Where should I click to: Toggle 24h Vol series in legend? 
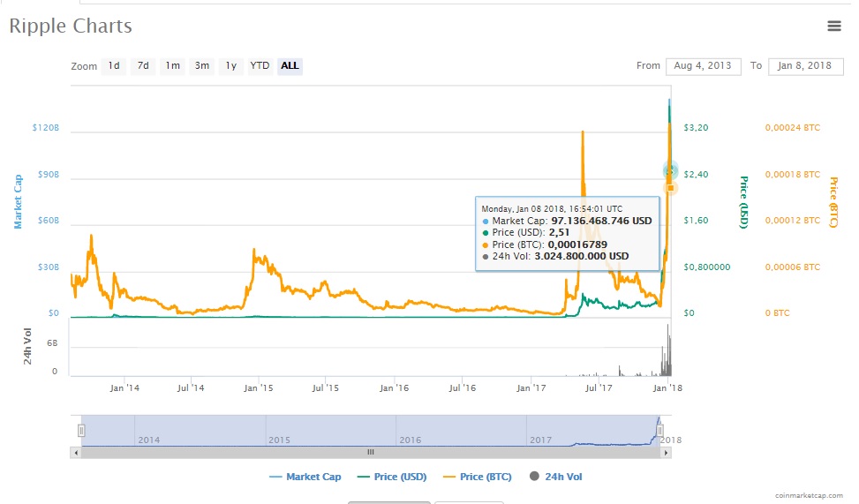(556, 477)
